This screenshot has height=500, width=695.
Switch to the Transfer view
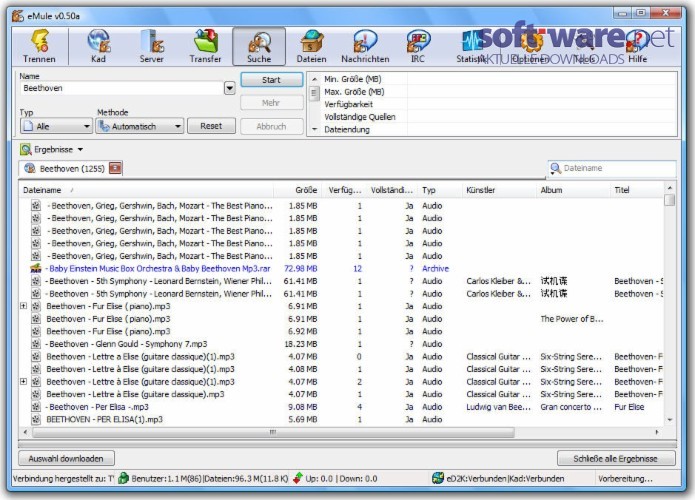205,46
